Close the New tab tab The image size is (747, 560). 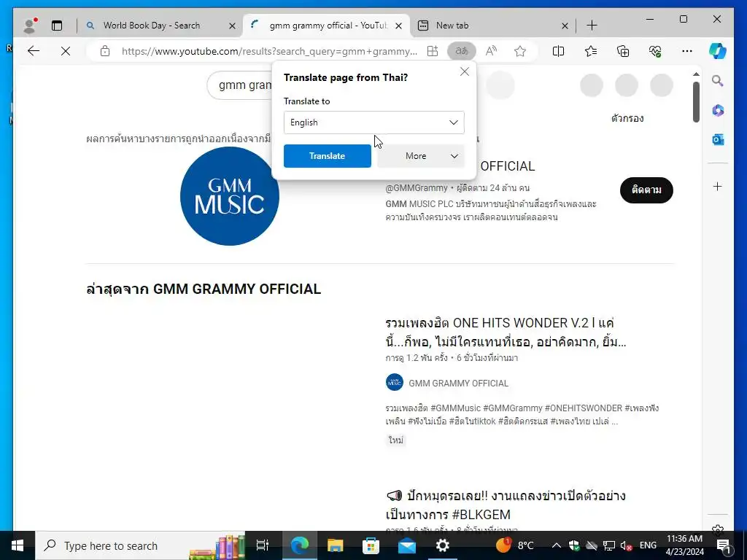(x=565, y=26)
